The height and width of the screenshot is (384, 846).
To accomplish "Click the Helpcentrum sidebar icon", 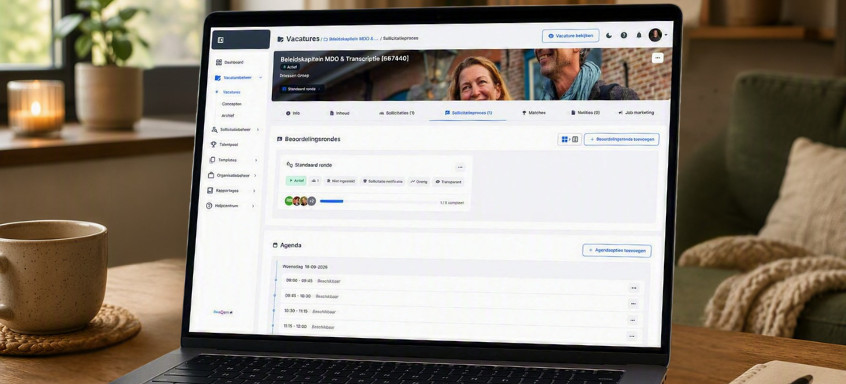I will pyautogui.click(x=209, y=206).
